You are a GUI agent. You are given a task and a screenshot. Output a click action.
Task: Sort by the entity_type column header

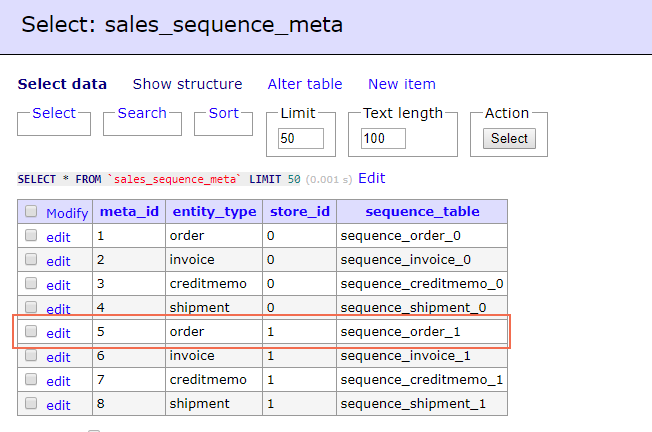214,211
